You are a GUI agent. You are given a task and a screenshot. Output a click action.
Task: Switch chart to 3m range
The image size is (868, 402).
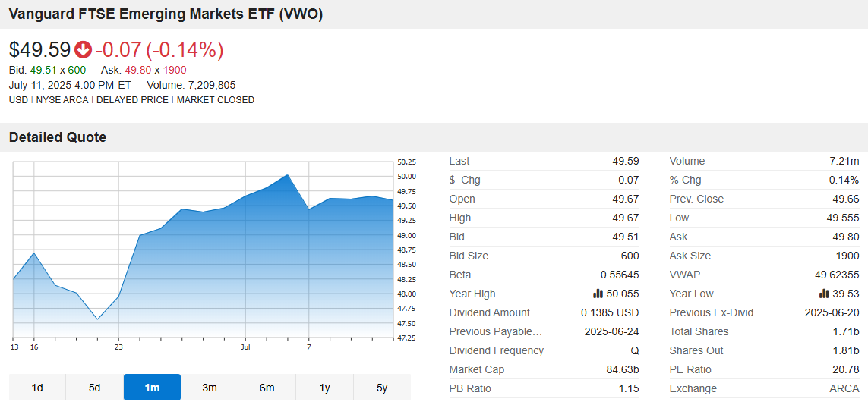click(210, 387)
